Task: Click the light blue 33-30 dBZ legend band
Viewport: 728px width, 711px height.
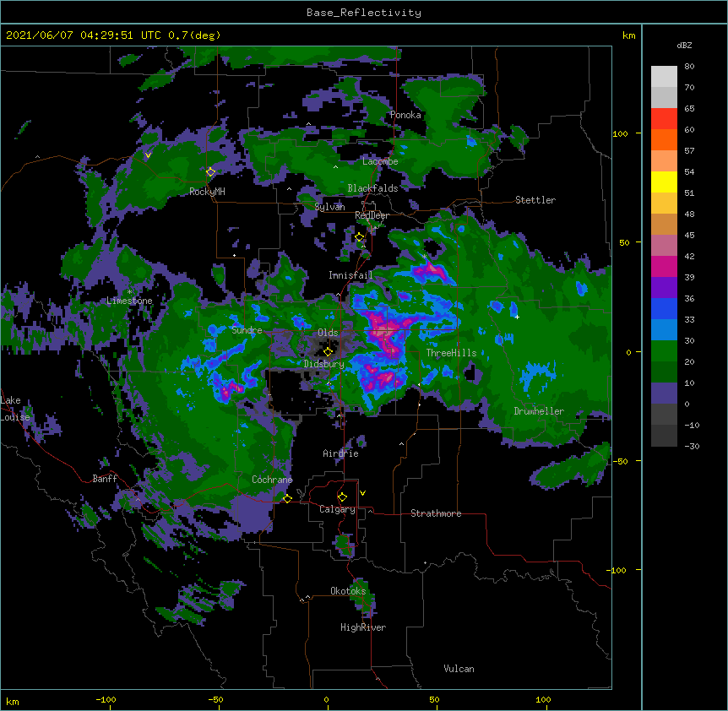Action: (x=664, y=330)
